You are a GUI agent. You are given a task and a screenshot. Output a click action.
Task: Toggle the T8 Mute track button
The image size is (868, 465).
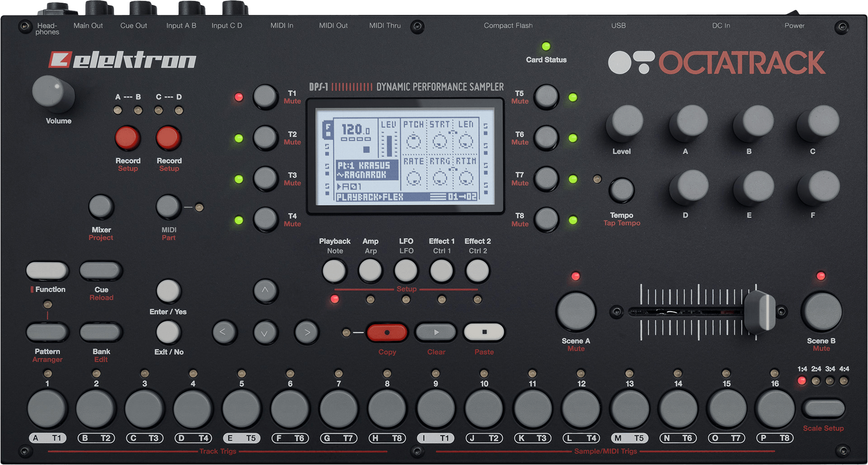pos(547,219)
